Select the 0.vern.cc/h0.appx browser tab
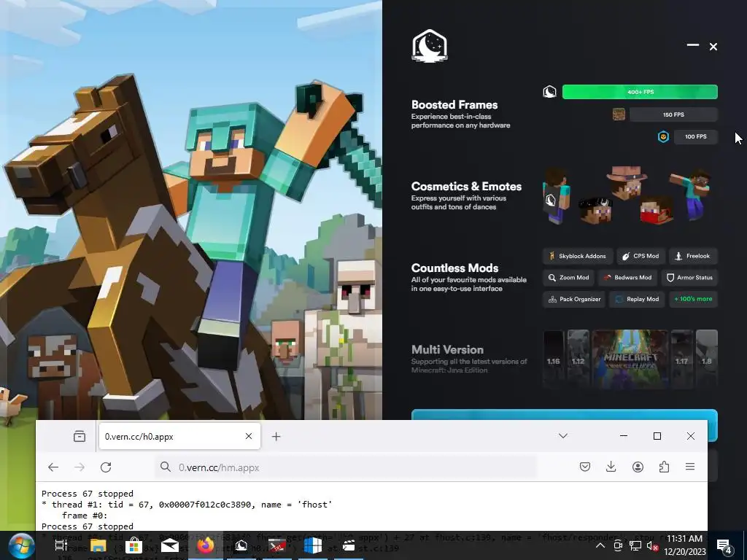 tap(179, 436)
